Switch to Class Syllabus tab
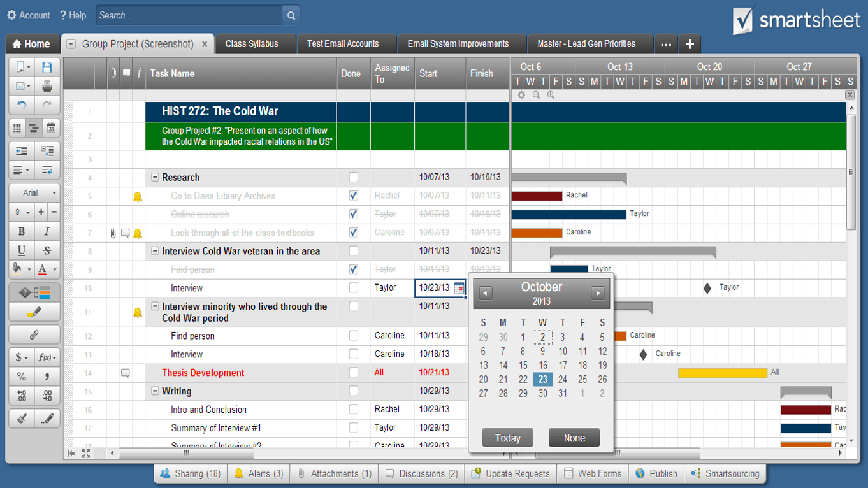 tap(252, 44)
